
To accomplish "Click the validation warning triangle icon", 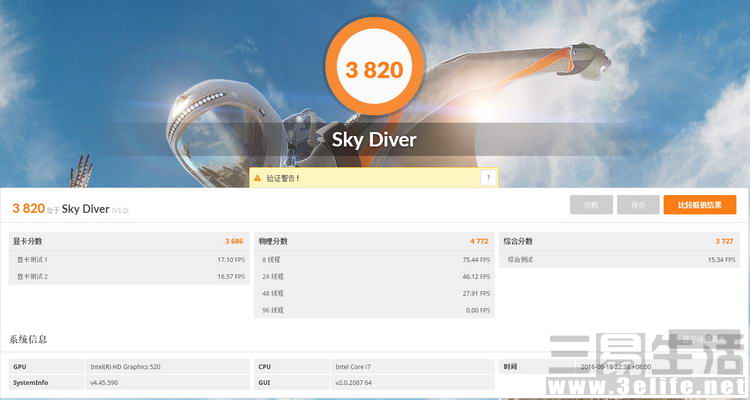I will pos(257,178).
